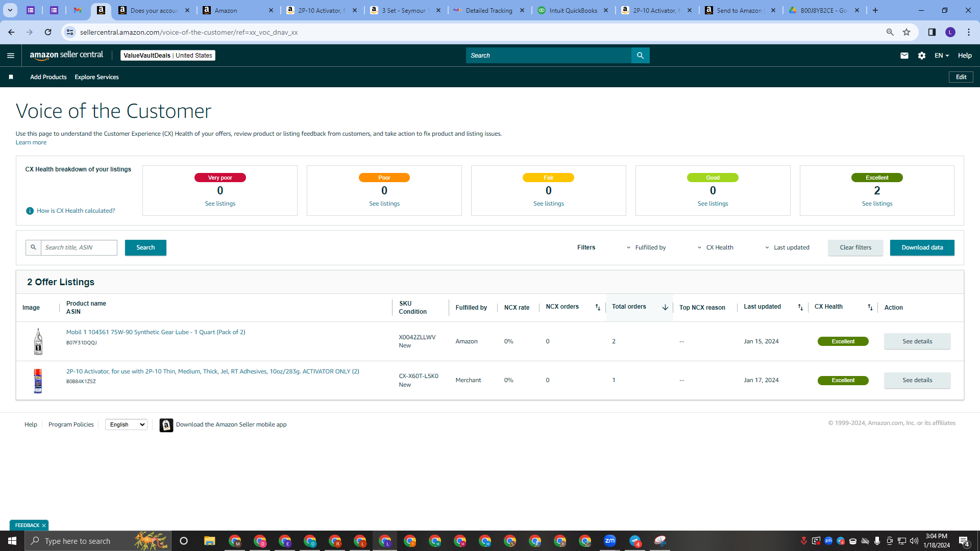Reload the page with browser refresh icon
Image resolution: width=980 pixels, height=551 pixels.
tap(48, 32)
